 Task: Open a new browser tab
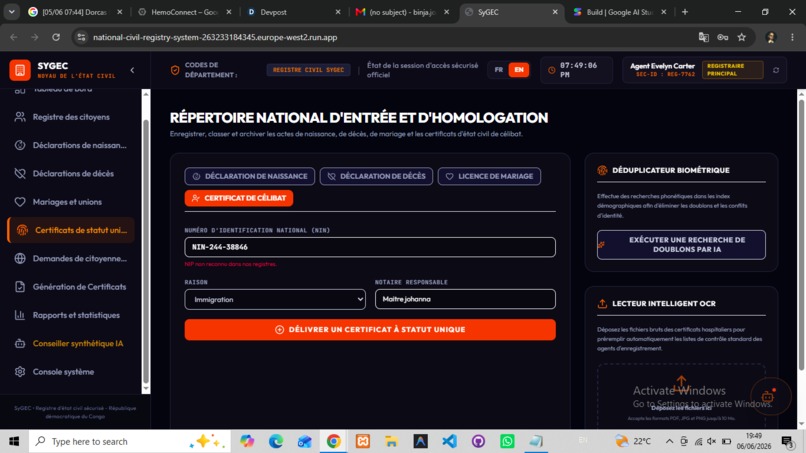pyautogui.click(x=685, y=12)
